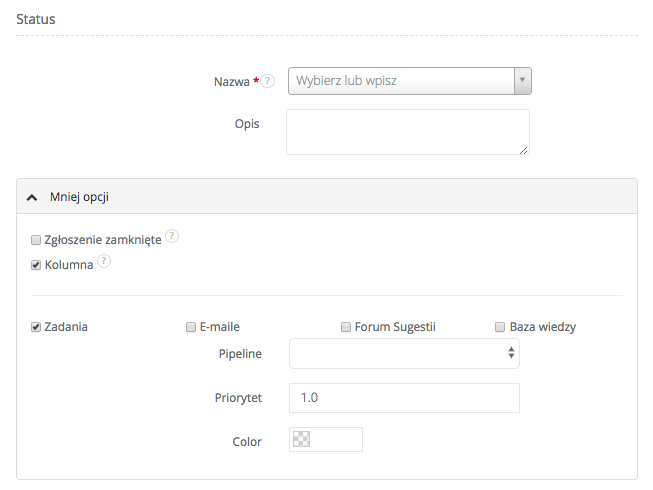Open the Nazwa dropdown arrow
653x490 pixels.
[x=521, y=81]
